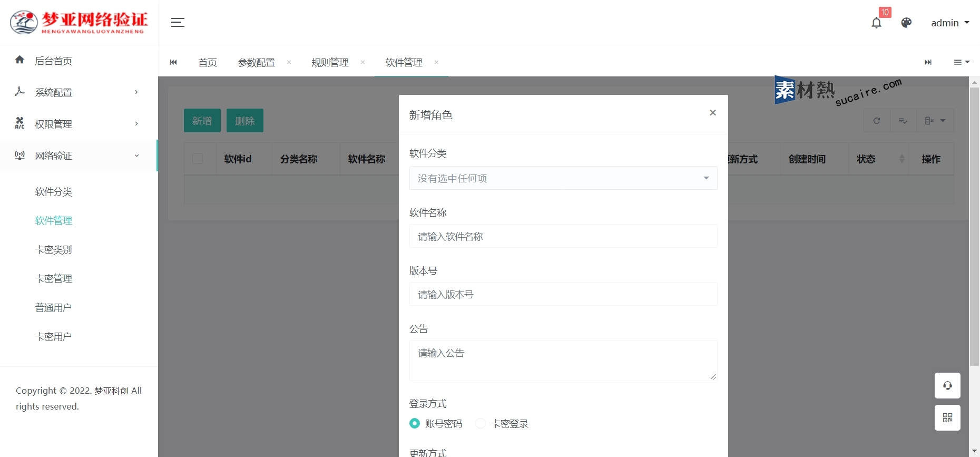The height and width of the screenshot is (457, 980).
Task: Click the 新增 button
Action: point(202,121)
